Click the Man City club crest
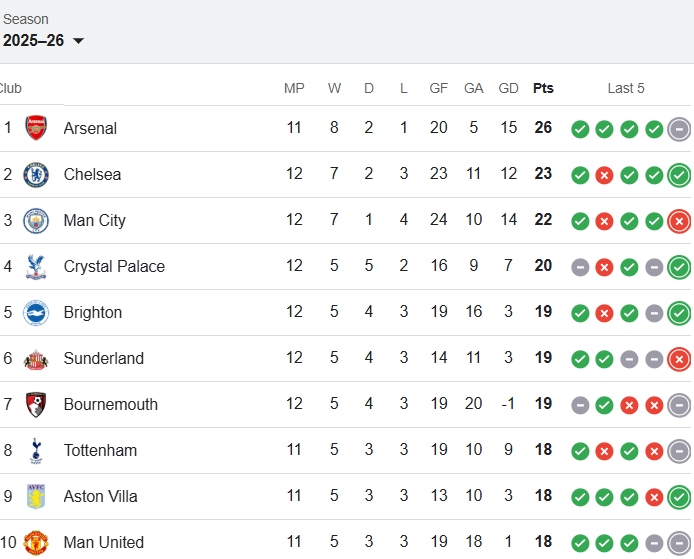 (36, 220)
